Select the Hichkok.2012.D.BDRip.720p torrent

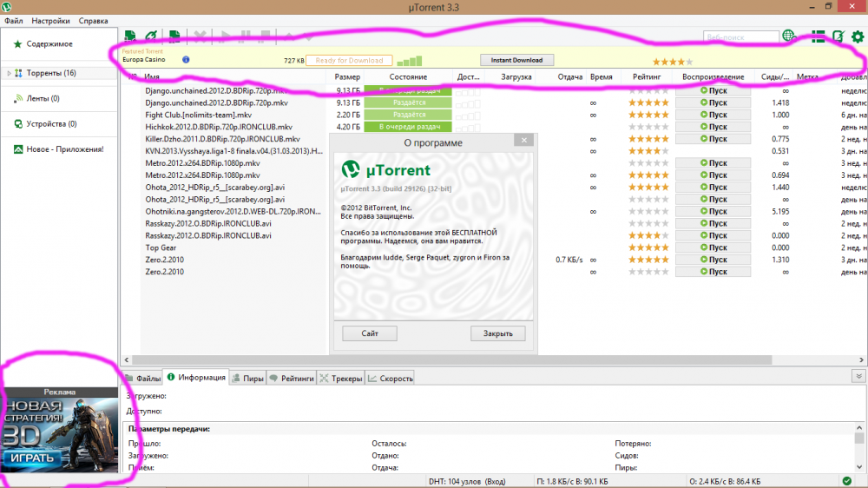(x=219, y=127)
